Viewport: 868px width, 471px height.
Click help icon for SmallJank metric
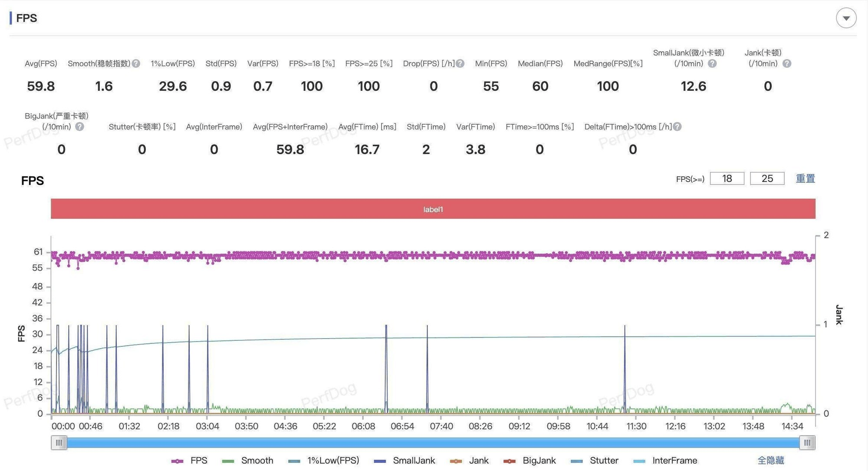pyautogui.click(x=712, y=64)
